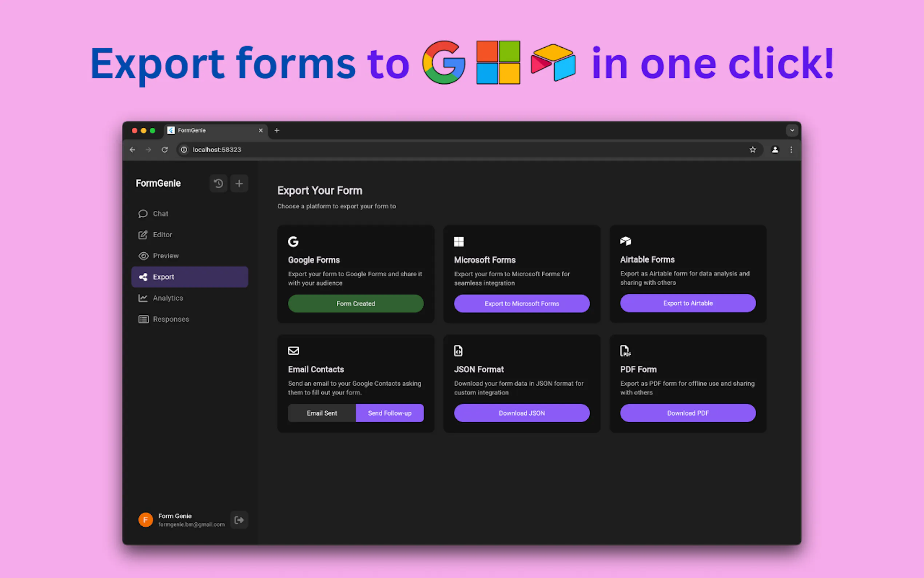Switch to Preview in sidebar

(x=166, y=256)
